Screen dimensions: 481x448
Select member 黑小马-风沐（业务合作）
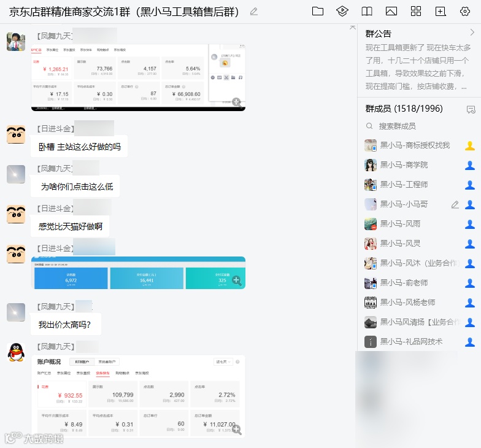point(419,263)
